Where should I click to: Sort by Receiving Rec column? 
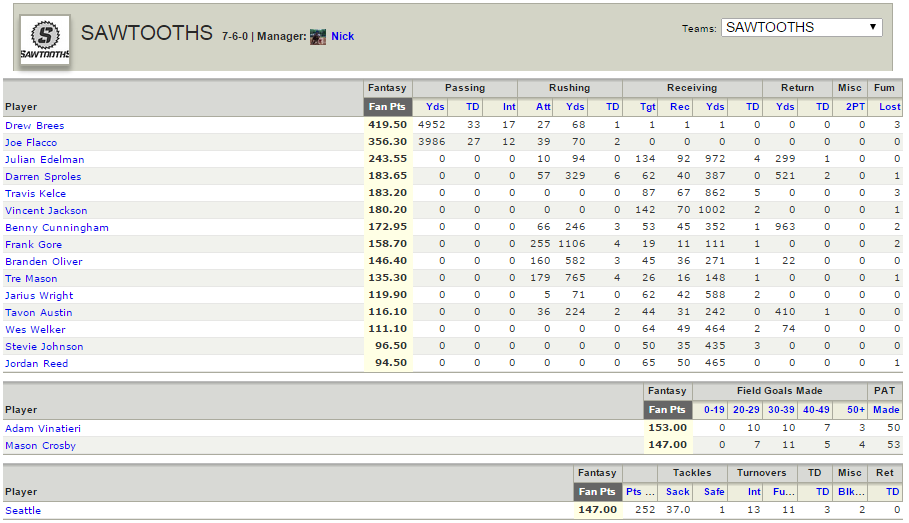tap(680, 107)
